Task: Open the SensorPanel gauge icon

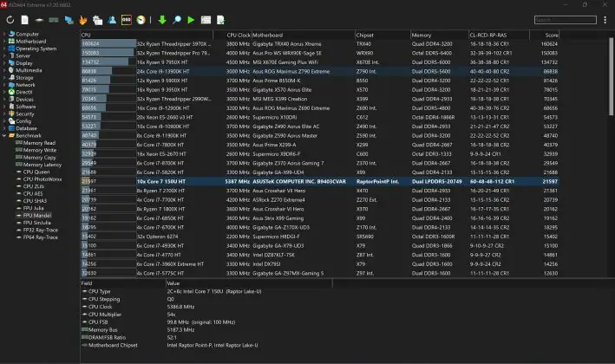Action: (x=141, y=20)
